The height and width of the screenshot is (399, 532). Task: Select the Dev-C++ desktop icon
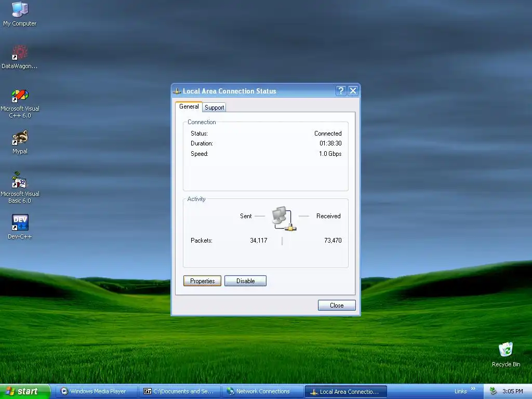coord(20,227)
